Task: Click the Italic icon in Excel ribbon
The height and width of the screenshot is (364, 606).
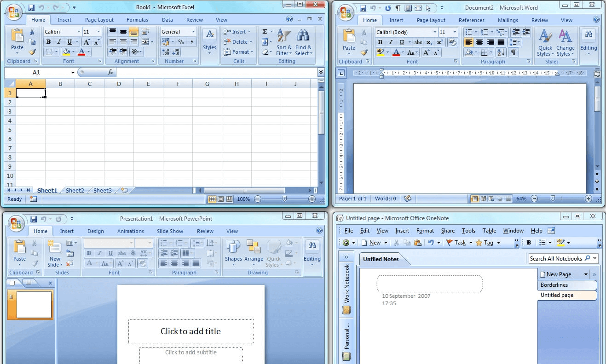Action: 59,42
